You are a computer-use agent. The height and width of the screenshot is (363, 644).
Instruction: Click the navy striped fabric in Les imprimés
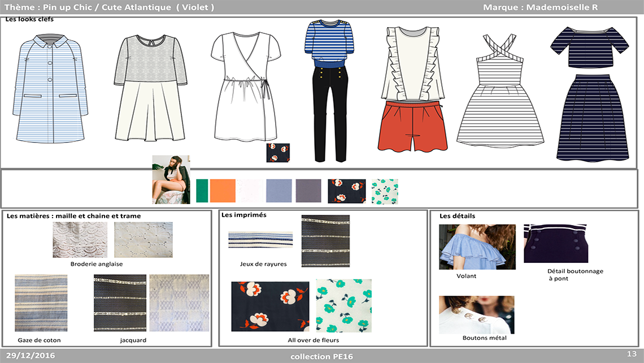click(x=326, y=241)
